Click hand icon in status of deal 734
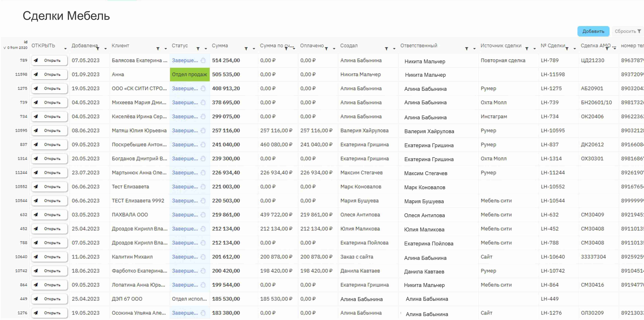This screenshot has height=320, width=644. click(203, 116)
